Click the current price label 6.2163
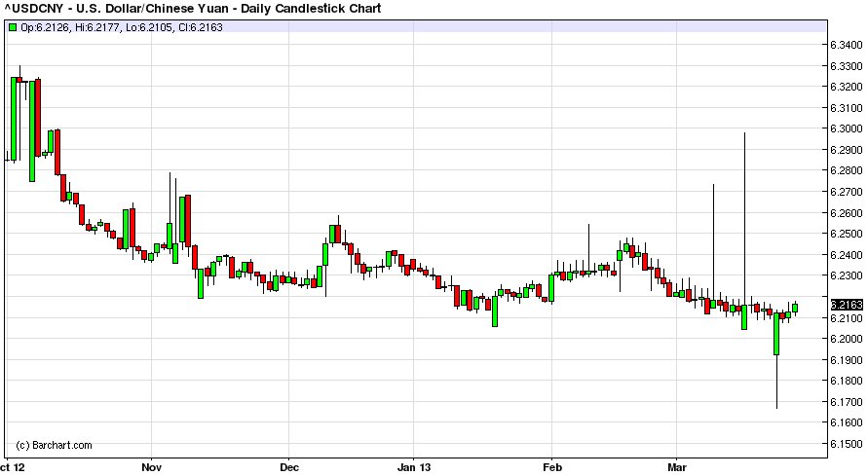Image resolution: width=868 pixels, height=476 pixels. [847, 305]
